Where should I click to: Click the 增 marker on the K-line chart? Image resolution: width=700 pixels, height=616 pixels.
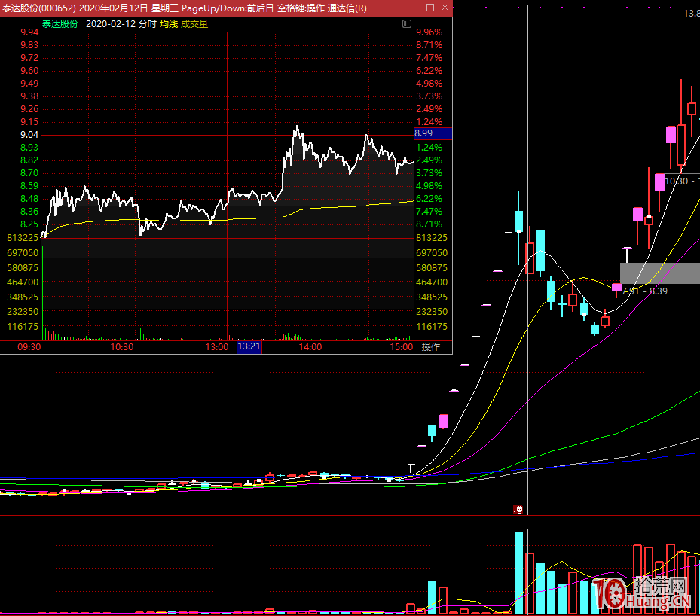coord(518,509)
